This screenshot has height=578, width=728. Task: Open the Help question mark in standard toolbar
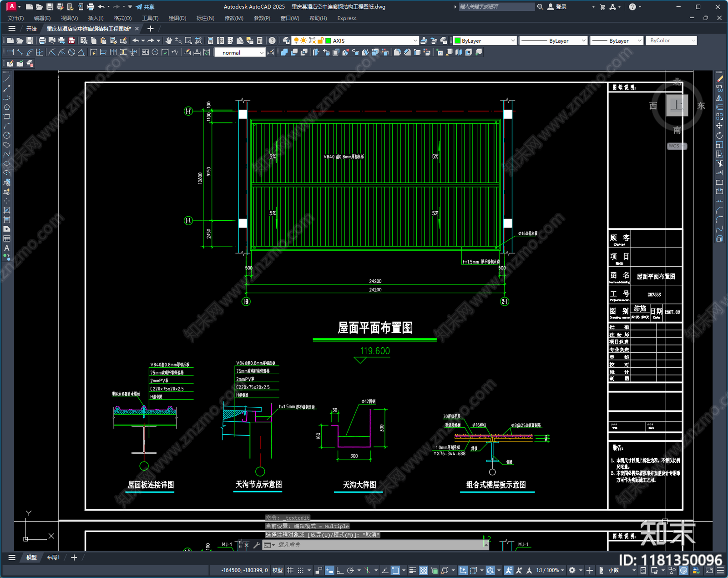tap(272, 41)
